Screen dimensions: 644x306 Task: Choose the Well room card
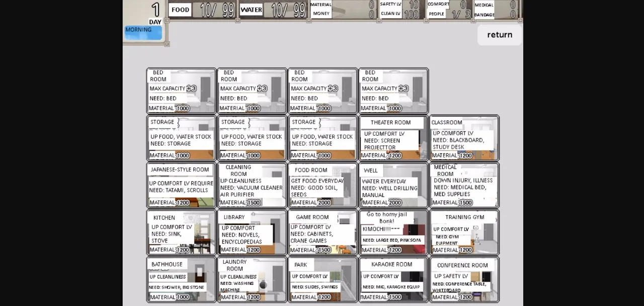point(393,185)
